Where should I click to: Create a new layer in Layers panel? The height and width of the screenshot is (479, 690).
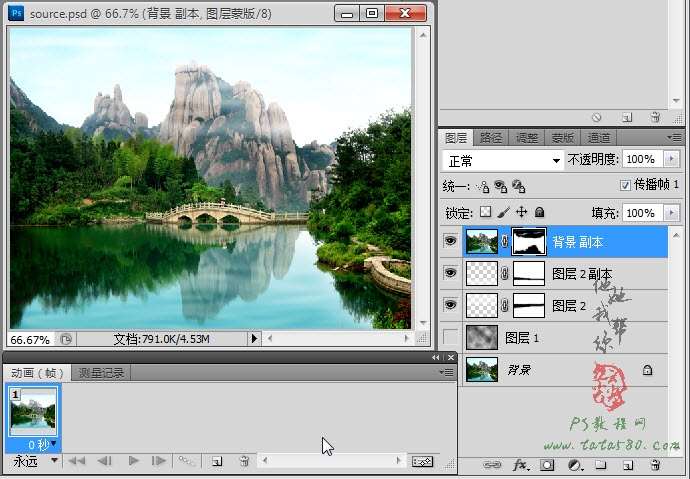point(628,465)
